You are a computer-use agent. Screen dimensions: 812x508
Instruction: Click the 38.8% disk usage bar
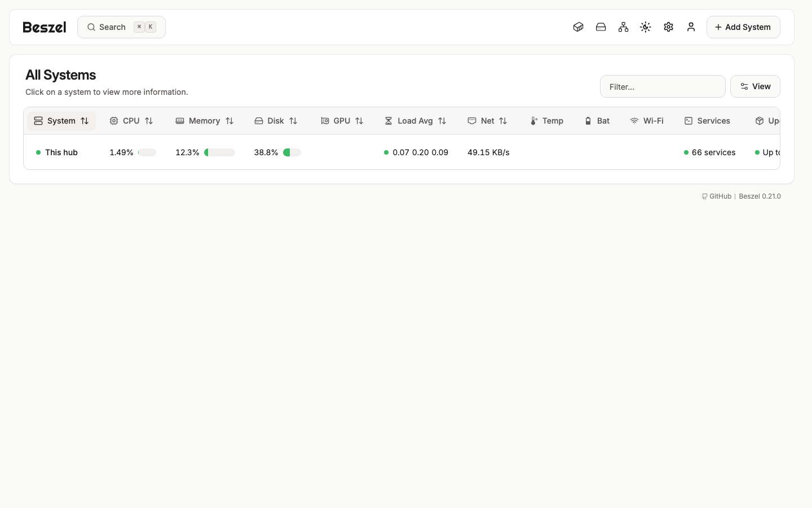click(x=292, y=152)
